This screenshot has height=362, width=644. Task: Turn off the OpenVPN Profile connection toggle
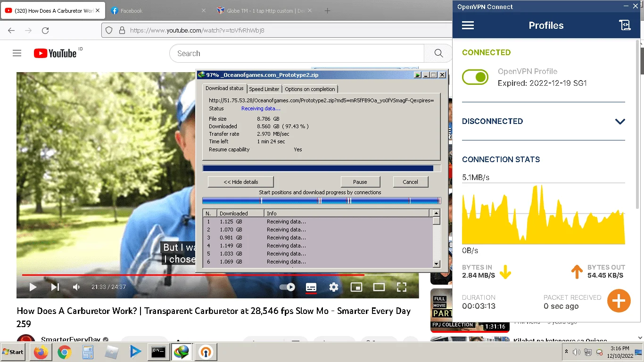pyautogui.click(x=475, y=77)
